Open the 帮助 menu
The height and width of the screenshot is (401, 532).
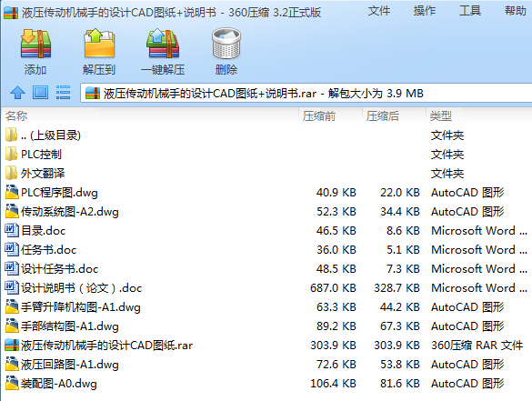point(515,11)
